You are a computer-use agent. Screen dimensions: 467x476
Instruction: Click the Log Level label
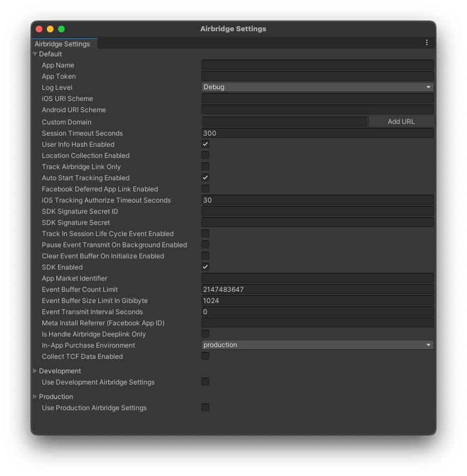[x=57, y=88]
